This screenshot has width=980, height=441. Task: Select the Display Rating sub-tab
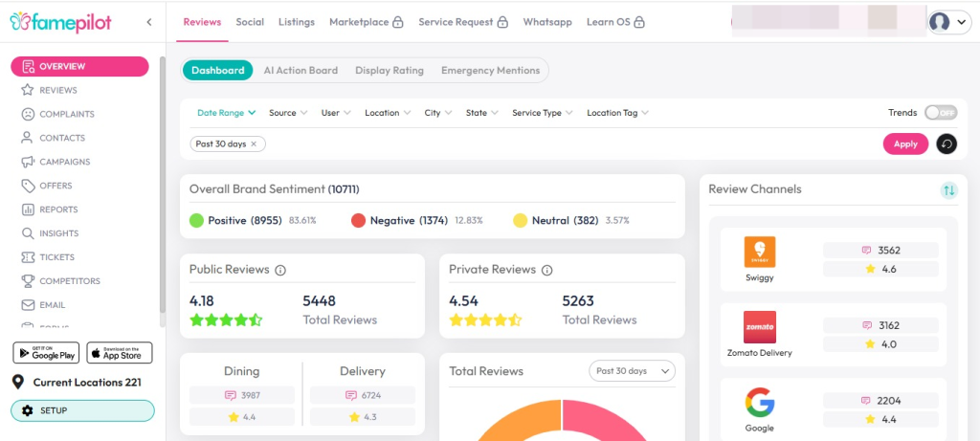click(390, 71)
